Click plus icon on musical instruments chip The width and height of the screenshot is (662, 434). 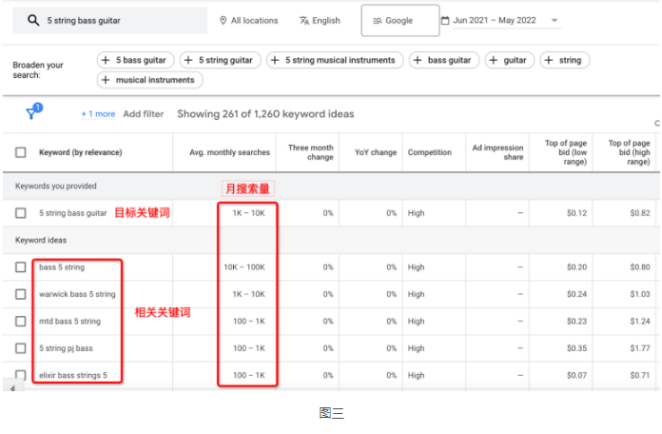click(x=106, y=80)
